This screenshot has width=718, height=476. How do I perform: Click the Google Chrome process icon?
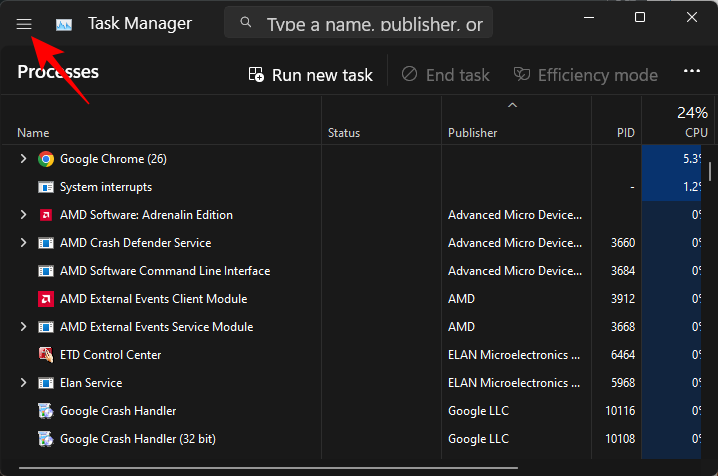point(46,159)
